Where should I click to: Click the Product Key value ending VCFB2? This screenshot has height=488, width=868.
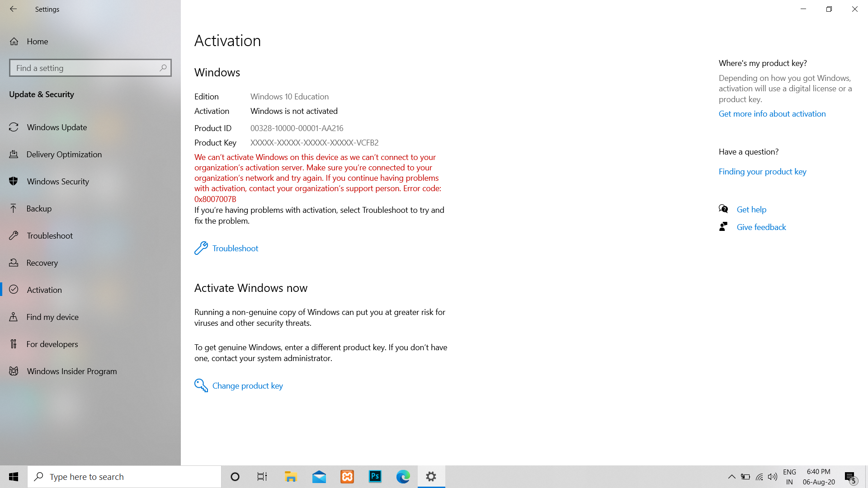point(314,142)
